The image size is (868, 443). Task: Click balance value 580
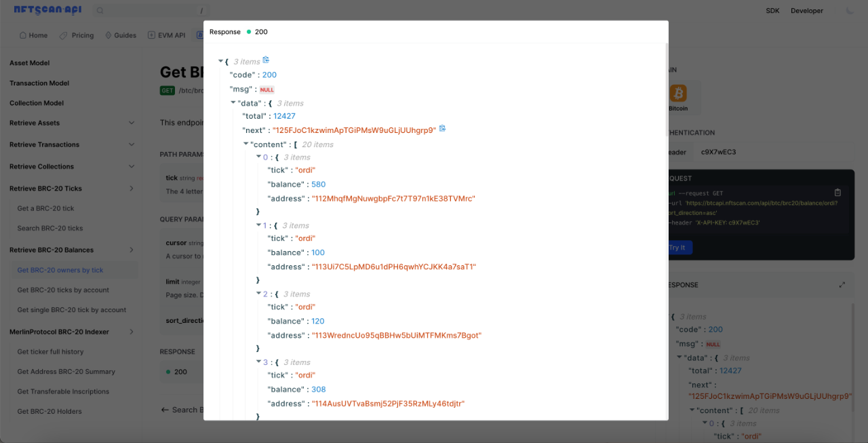pos(319,185)
